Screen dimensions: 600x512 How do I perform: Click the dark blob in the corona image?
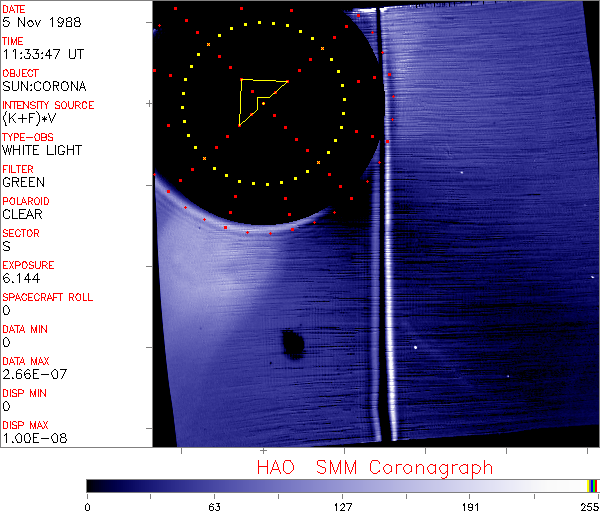tap(292, 343)
